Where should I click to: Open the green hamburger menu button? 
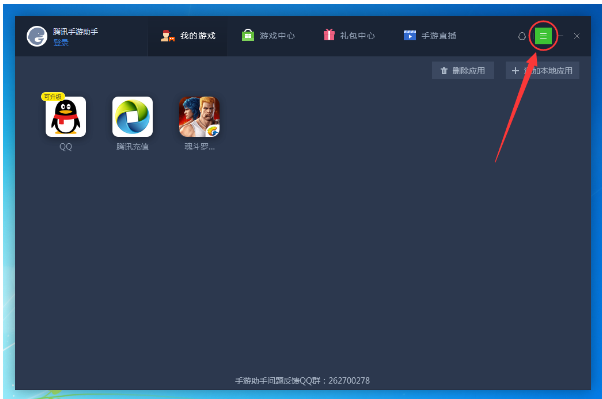[x=543, y=36]
